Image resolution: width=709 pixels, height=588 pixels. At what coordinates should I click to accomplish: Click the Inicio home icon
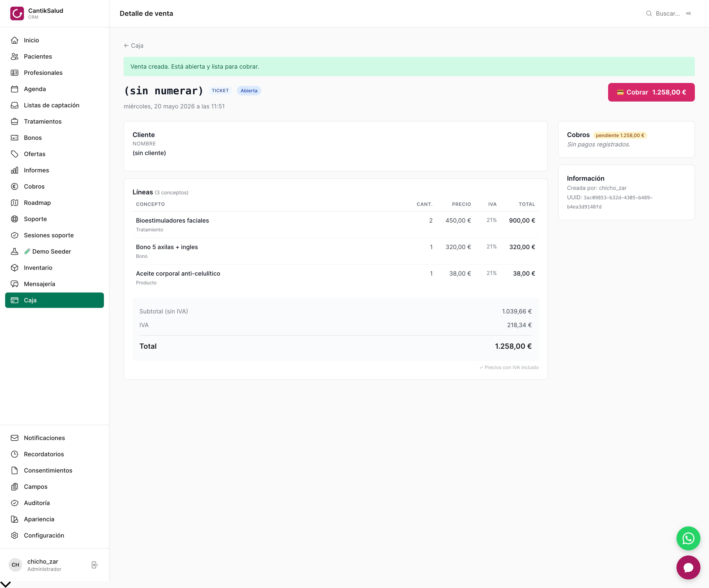(15, 40)
